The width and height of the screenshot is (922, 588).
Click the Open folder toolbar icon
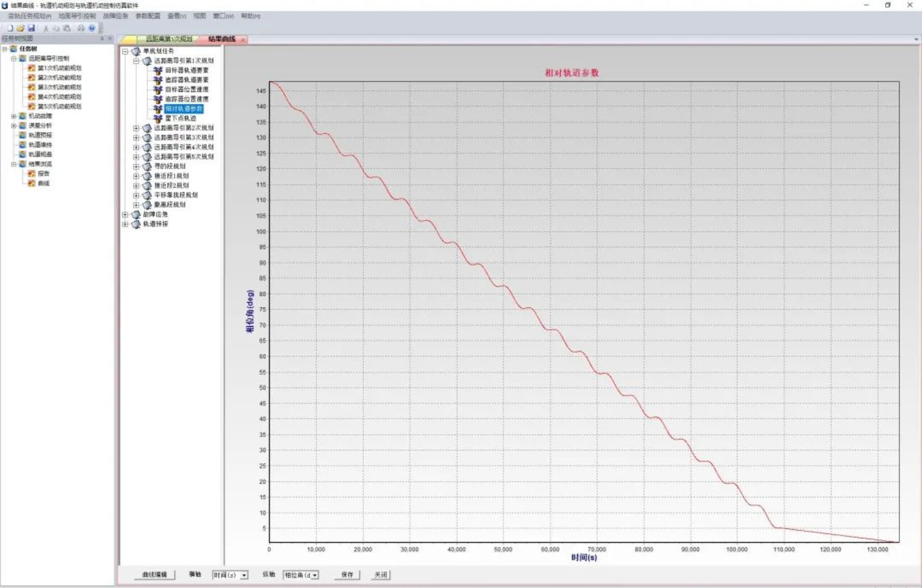click(21, 28)
